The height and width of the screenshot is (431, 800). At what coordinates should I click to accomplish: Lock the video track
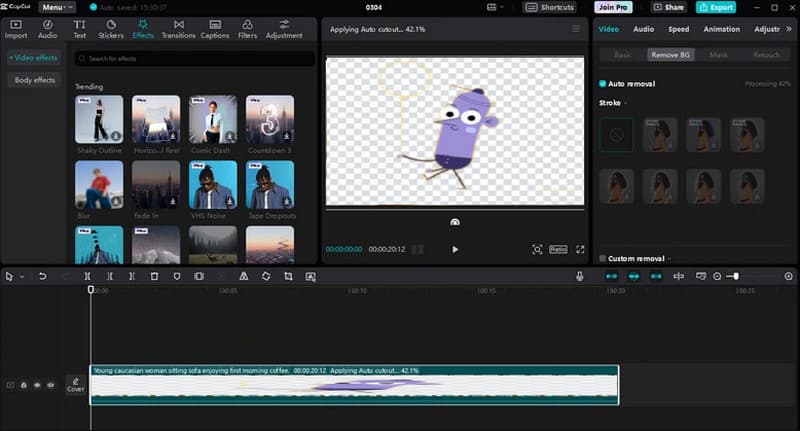(23, 385)
